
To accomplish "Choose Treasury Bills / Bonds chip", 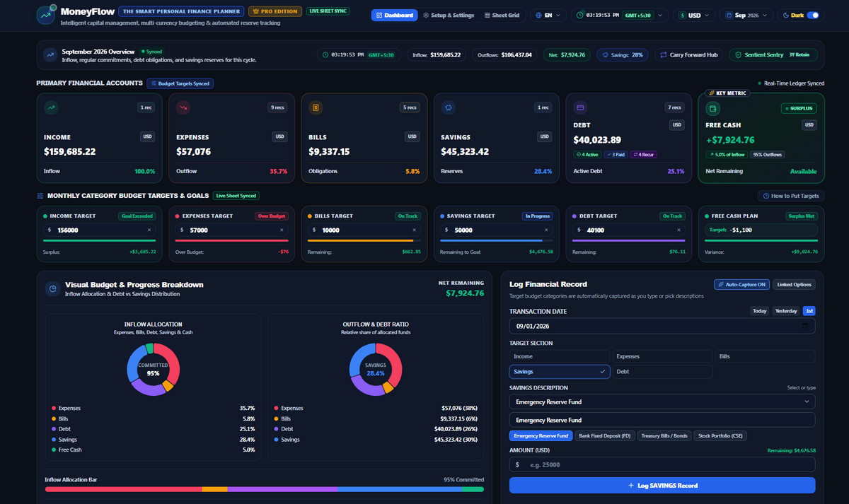I will click(x=664, y=436).
